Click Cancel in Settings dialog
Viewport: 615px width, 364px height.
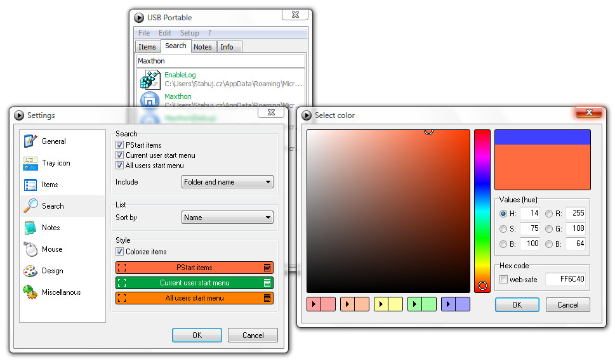253,335
